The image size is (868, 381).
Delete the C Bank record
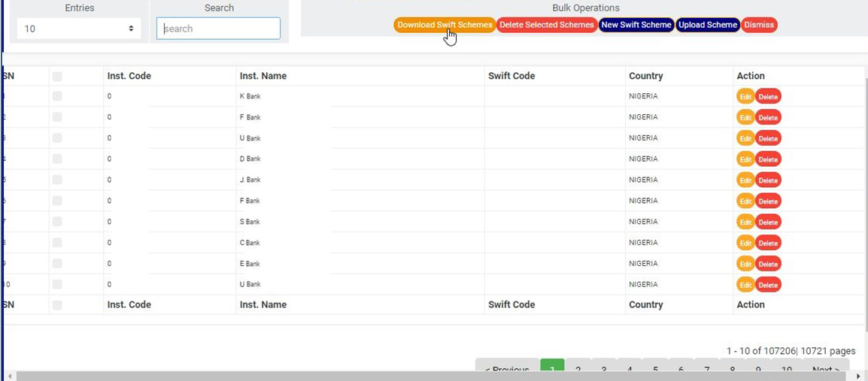pyautogui.click(x=768, y=243)
